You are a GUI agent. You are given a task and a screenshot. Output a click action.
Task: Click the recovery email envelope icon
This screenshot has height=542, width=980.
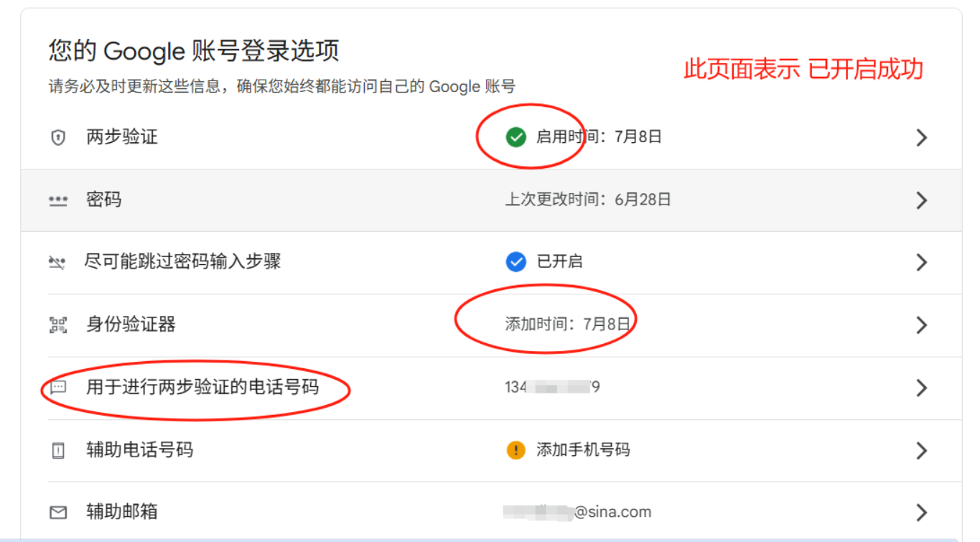tap(58, 513)
